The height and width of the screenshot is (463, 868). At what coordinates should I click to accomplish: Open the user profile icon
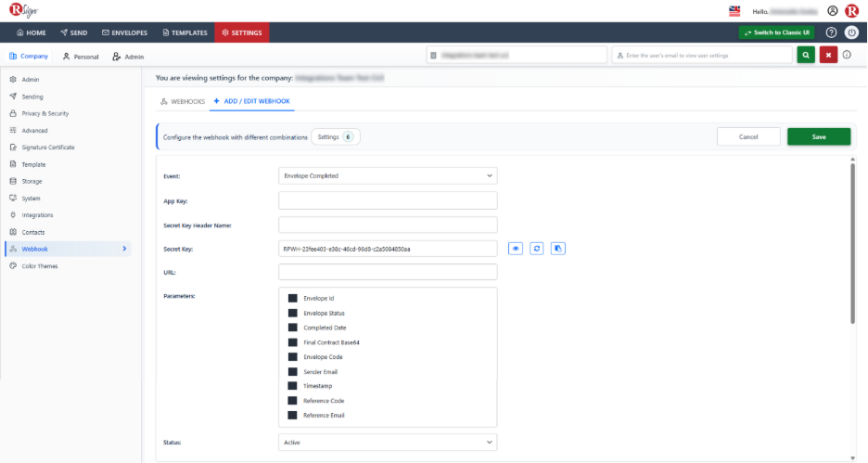pos(833,11)
